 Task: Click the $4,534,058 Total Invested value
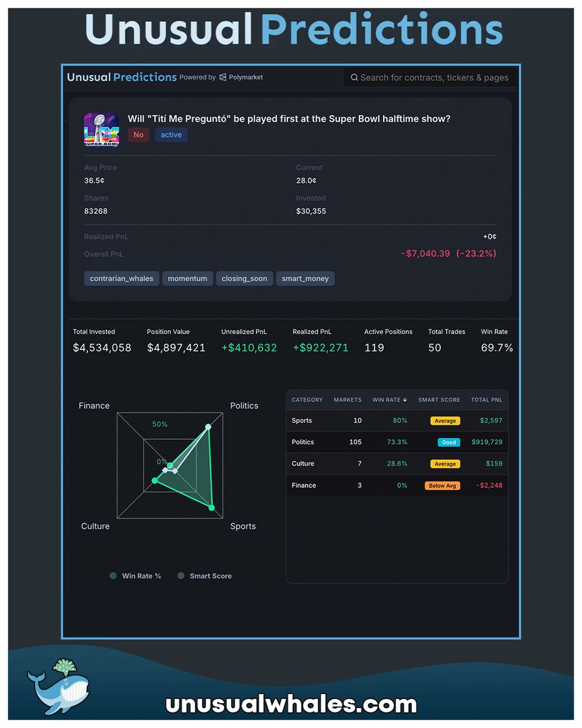(102, 348)
